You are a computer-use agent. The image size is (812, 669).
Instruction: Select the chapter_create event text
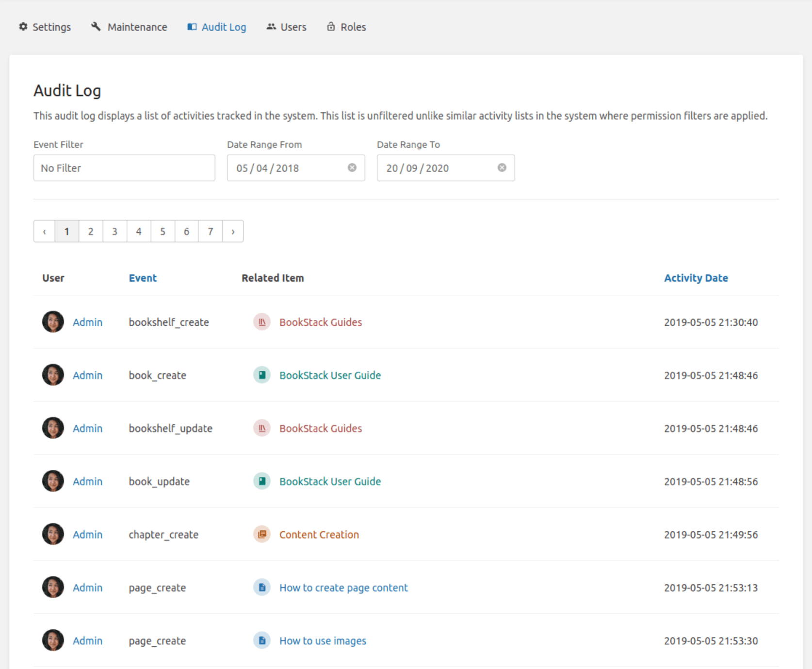(x=163, y=535)
